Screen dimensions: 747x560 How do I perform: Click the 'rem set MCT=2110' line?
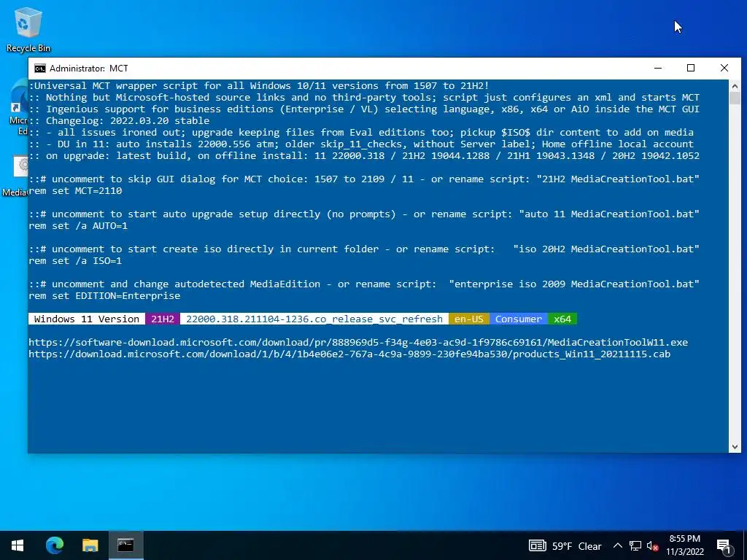[75, 190]
